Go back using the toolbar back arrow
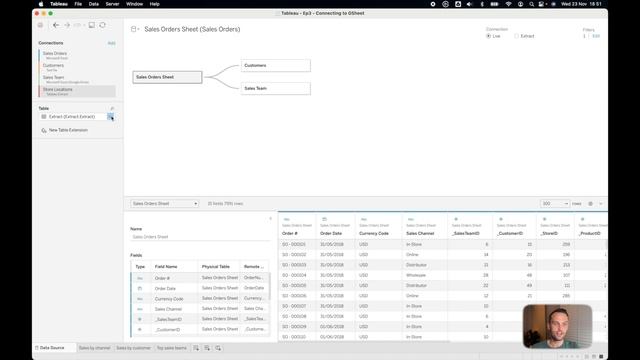Image resolution: width=640 pixels, height=360 pixels. click(56, 25)
